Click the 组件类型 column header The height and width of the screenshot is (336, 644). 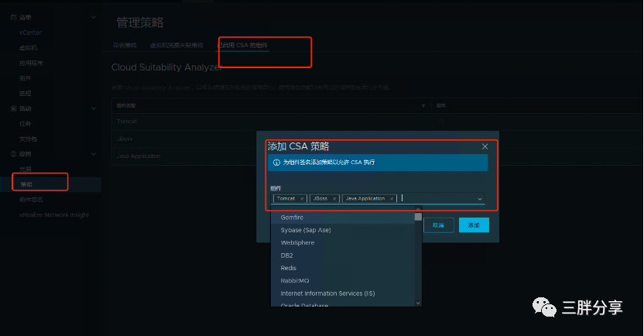pos(126,105)
